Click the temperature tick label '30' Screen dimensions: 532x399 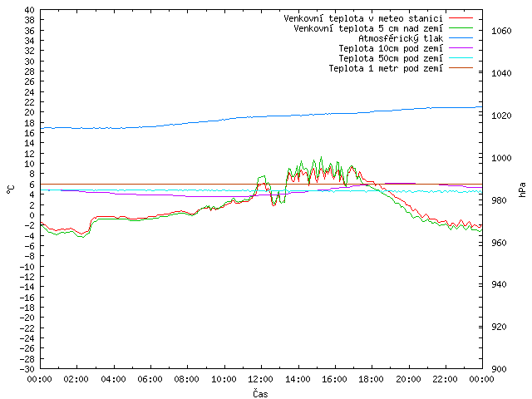pos(30,62)
